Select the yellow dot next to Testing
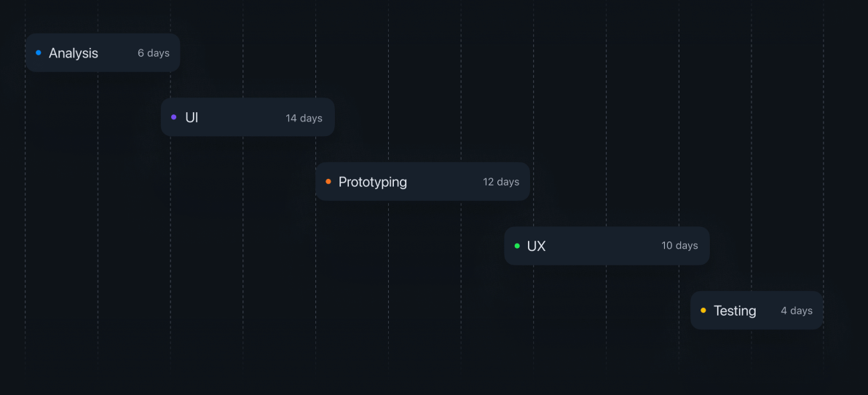The width and height of the screenshot is (868, 395). coord(703,311)
